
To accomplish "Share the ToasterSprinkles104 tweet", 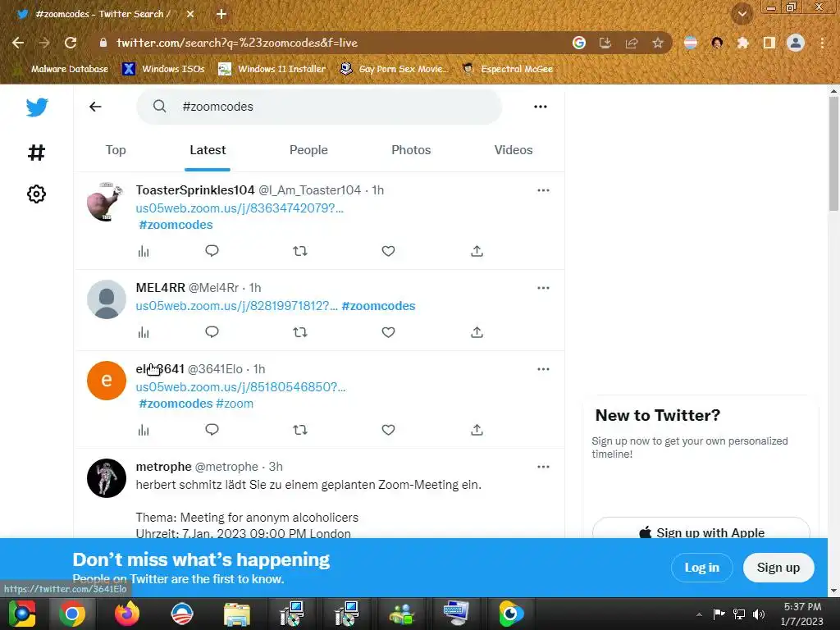I will (x=477, y=251).
